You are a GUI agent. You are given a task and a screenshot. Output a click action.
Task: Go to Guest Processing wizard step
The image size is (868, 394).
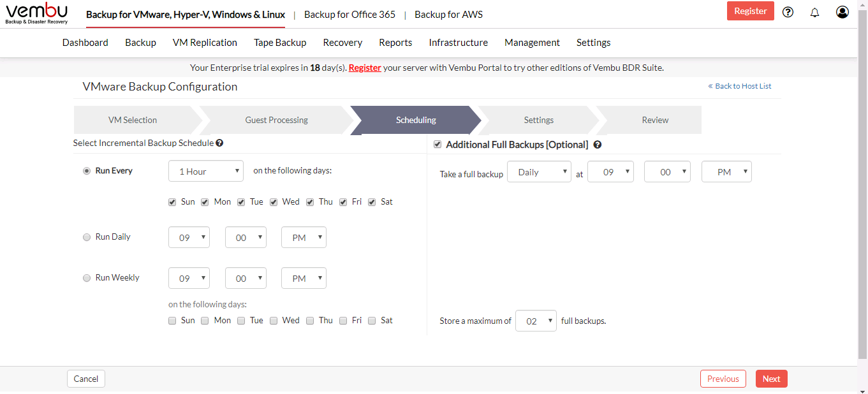coord(276,120)
